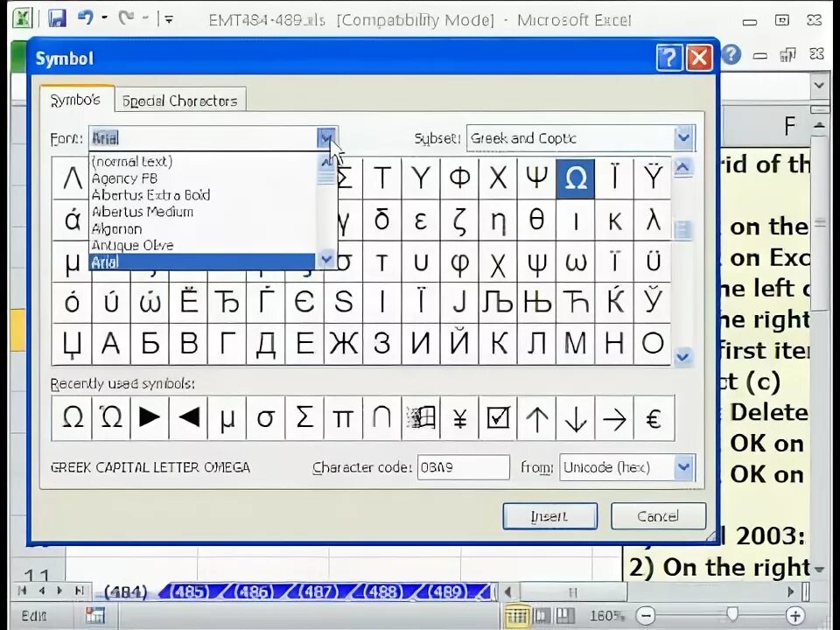Collapse the Font dropdown arrow
The width and height of the screenshot is (840, 630).
326,138
